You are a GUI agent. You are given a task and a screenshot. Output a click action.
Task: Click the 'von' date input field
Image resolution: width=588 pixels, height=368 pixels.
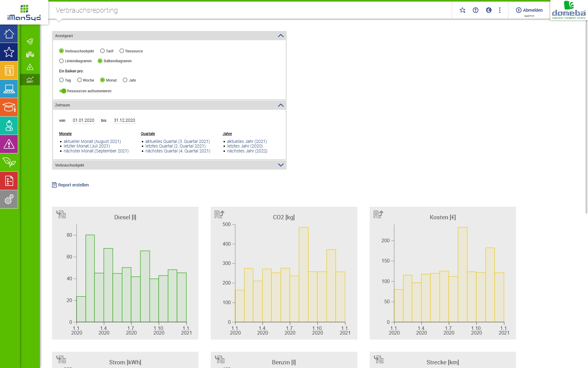[x=84, y=120]
